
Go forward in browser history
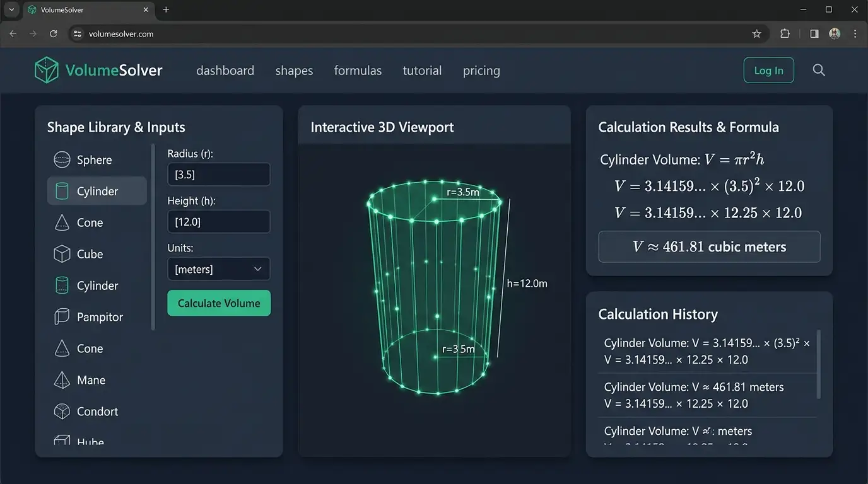point(33,34)
